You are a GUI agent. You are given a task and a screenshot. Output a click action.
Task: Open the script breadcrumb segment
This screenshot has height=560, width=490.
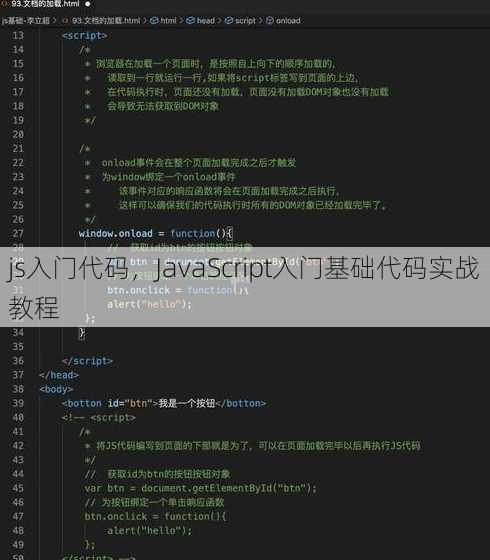pyautogui.click(x=245, y=21)
